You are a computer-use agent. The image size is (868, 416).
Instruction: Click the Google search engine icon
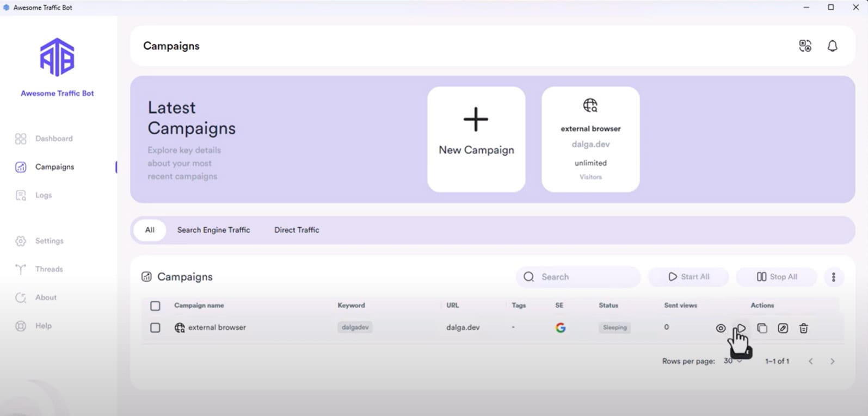click(561, 327)
